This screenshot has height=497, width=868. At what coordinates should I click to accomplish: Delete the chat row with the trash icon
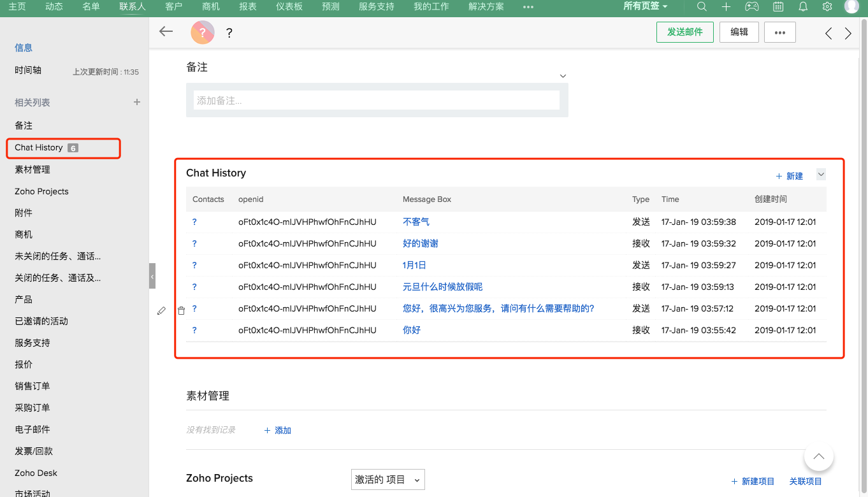(x=181, y=310)
